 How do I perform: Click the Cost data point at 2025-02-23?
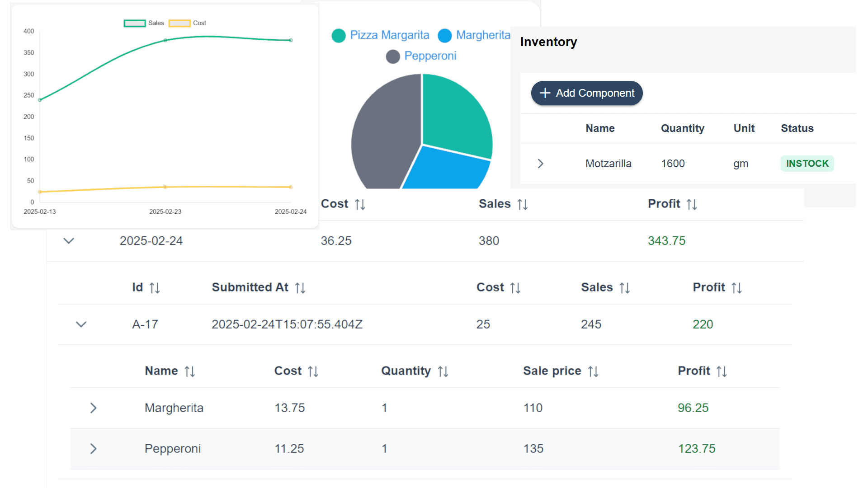(x=165, y=187)
